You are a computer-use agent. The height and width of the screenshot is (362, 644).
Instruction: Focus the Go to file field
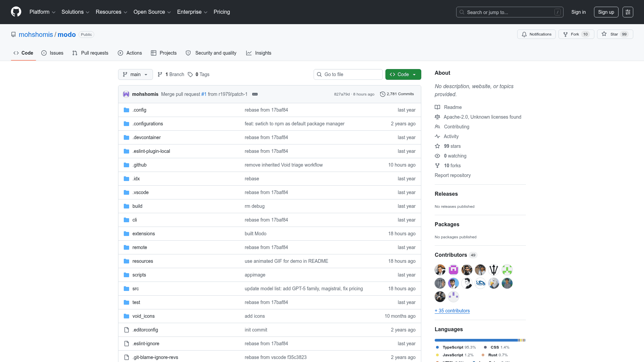tap(348, 74)
